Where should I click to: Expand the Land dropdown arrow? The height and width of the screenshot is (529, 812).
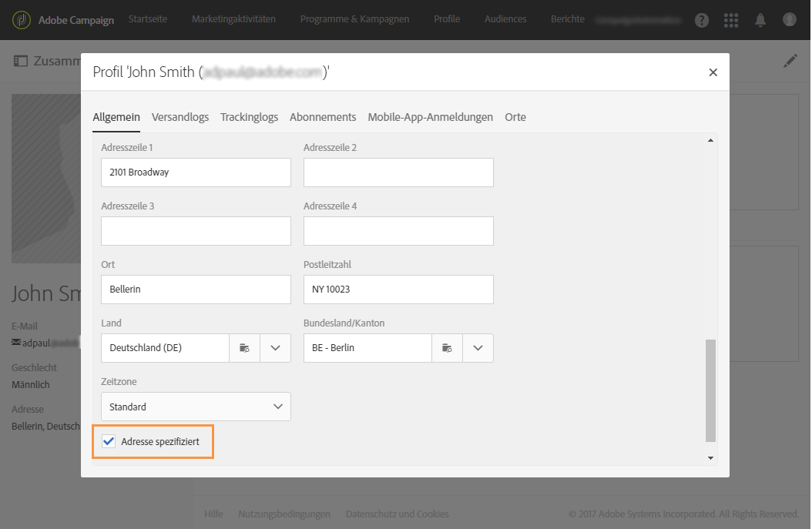pos(275,348)
